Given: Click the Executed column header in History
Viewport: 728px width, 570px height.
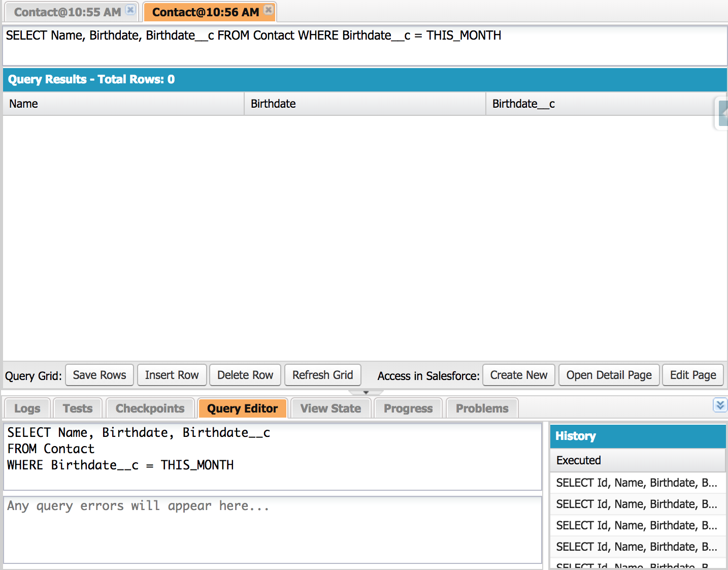Looking at the screenshot, I should [638, 460].
